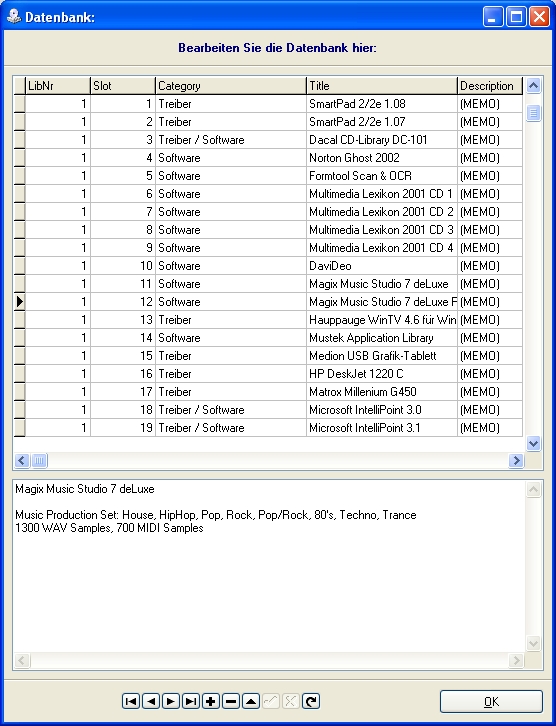Screen dimensions: 556x726
Task: Select Multimedia Lexikon 2001 CD 4 cell
Action: click(382, 248)
